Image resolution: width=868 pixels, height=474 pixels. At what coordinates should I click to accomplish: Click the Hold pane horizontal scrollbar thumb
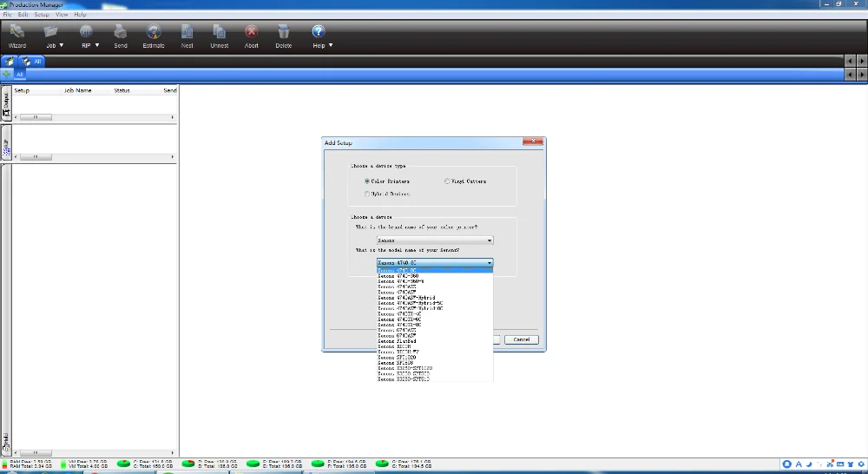pos(36,453)
